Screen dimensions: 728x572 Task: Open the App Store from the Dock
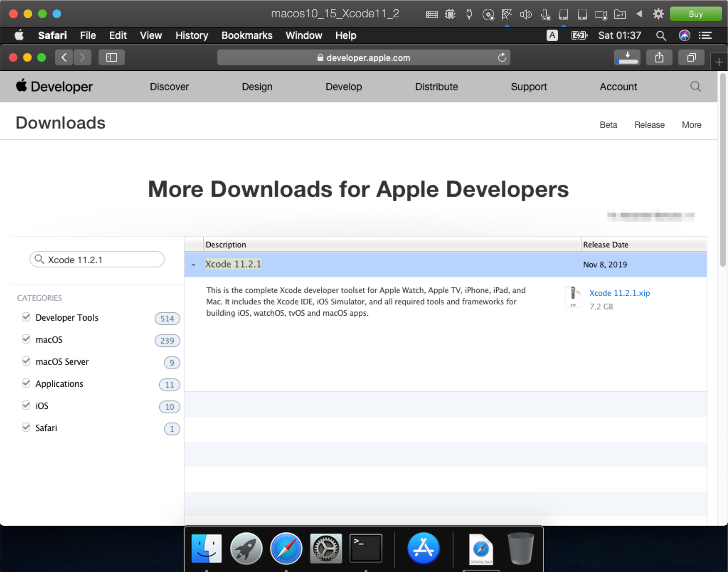click(423, 548)
